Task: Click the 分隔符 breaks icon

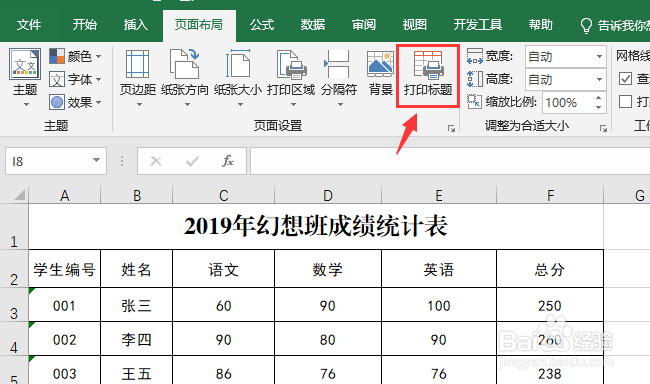Action: (x=337, y=64)
